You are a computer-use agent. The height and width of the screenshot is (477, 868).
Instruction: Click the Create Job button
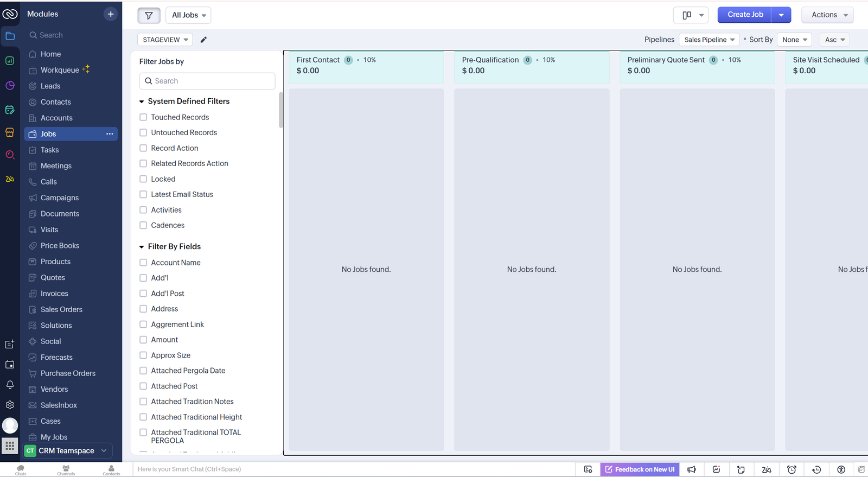pyautogui.click(x=745, y=15)
